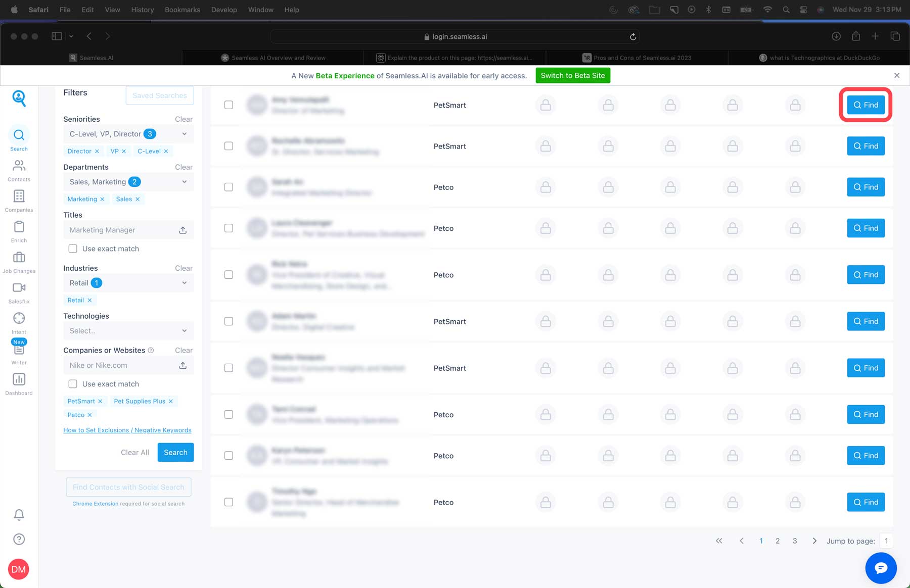
Task: Open the Intent crosshair icon
Action: (x=19, y=319)
